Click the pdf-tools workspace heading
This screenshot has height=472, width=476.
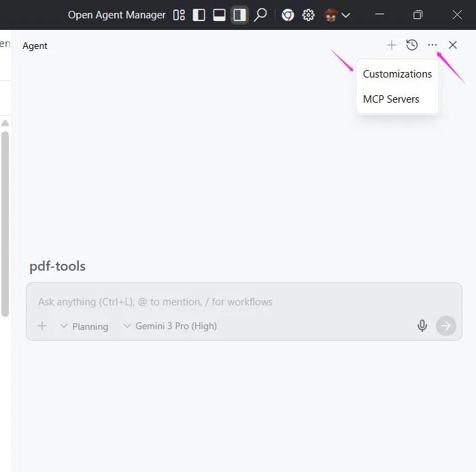coord(57,266)
